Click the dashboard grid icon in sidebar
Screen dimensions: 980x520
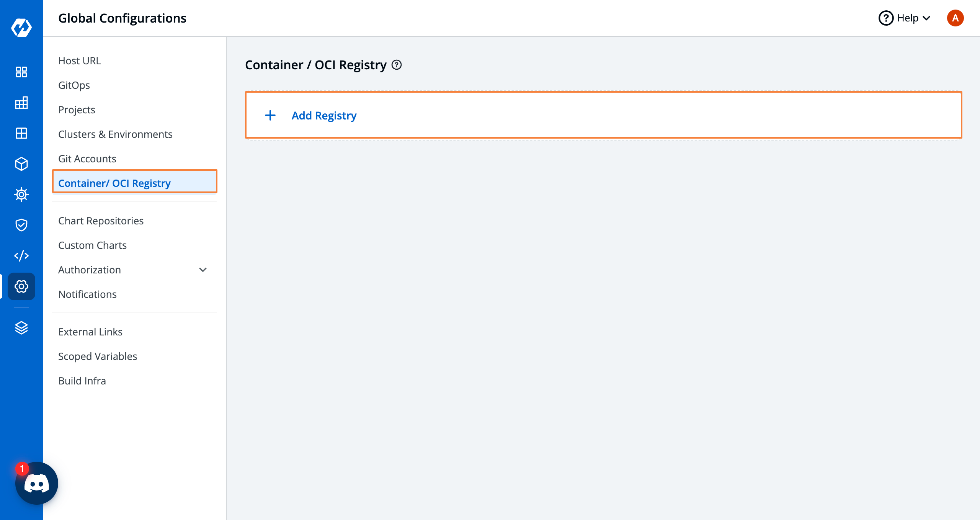point(21,71)
